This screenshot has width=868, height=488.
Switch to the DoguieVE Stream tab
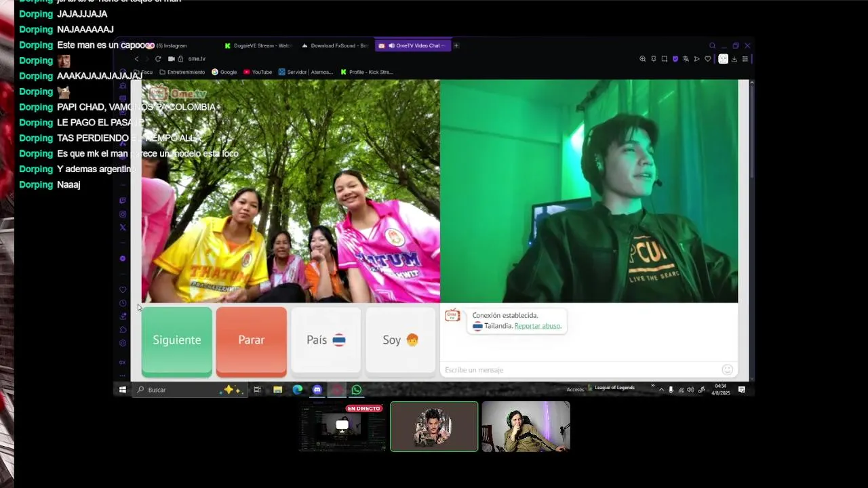259,45
